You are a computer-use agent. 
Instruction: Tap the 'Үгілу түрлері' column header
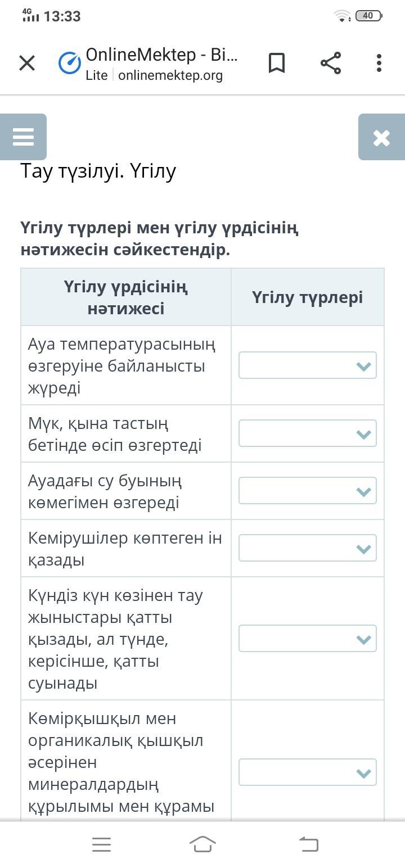pyautogui.click(x=307, y=297)
